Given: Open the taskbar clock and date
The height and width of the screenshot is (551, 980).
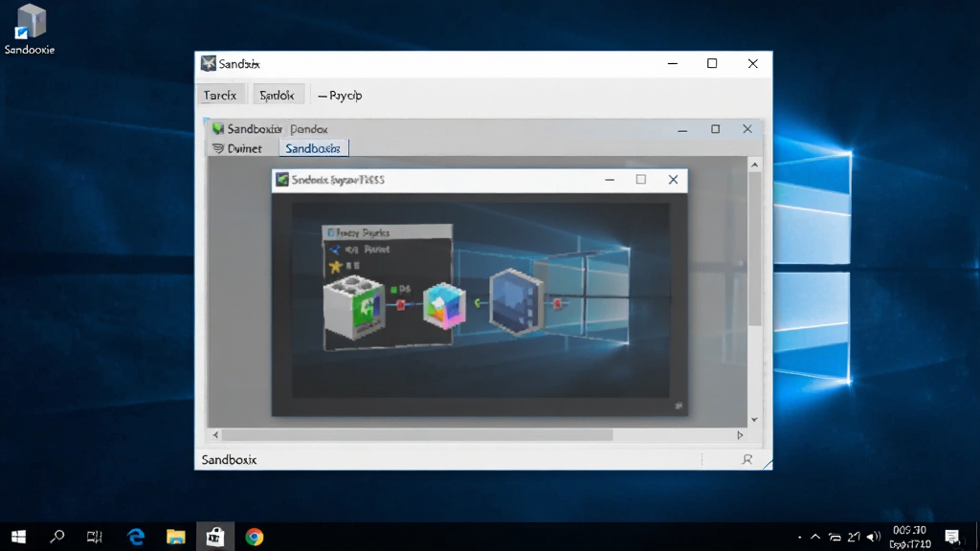Looking at the screenshot, I should click(910, 538).
